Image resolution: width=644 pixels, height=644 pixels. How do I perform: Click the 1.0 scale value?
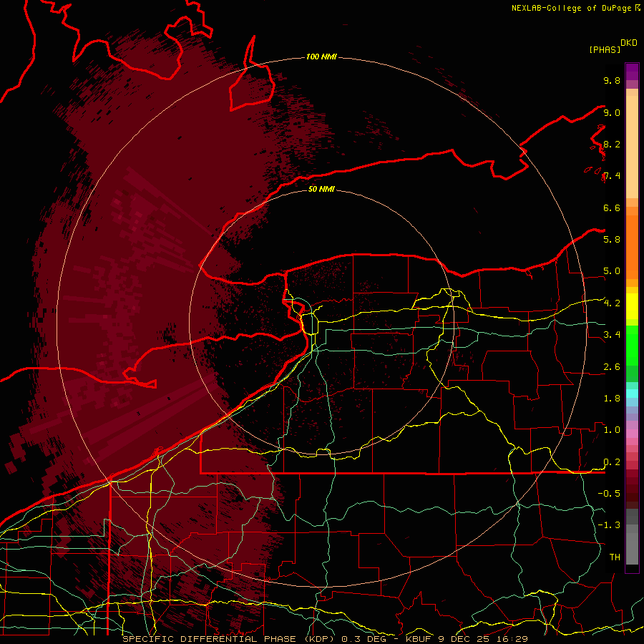tap(612, 429)
